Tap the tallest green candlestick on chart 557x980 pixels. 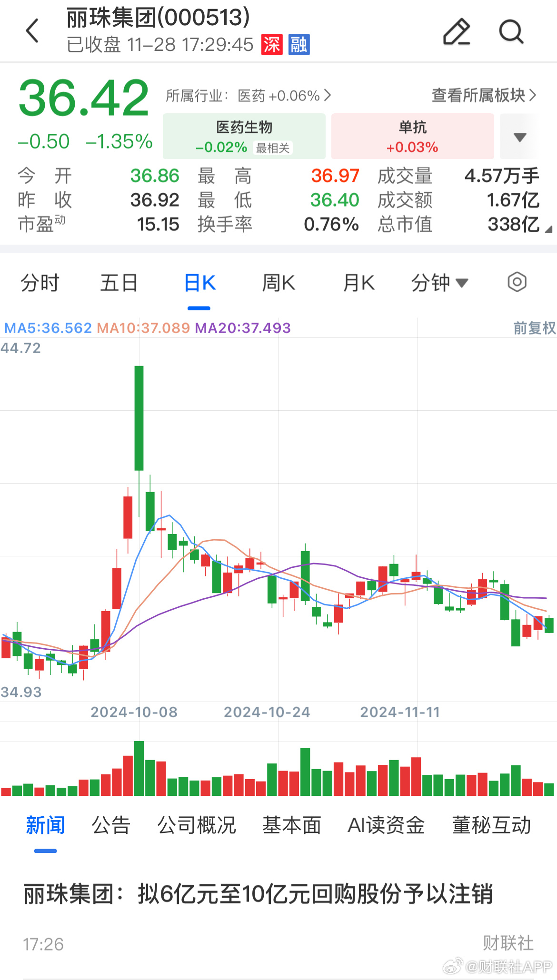click(139, 418)
